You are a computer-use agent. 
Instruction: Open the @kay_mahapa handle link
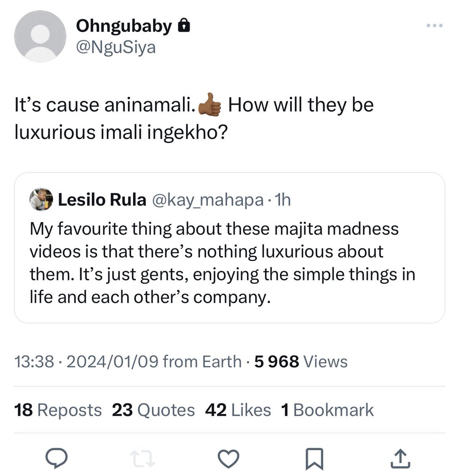(207, 200)
